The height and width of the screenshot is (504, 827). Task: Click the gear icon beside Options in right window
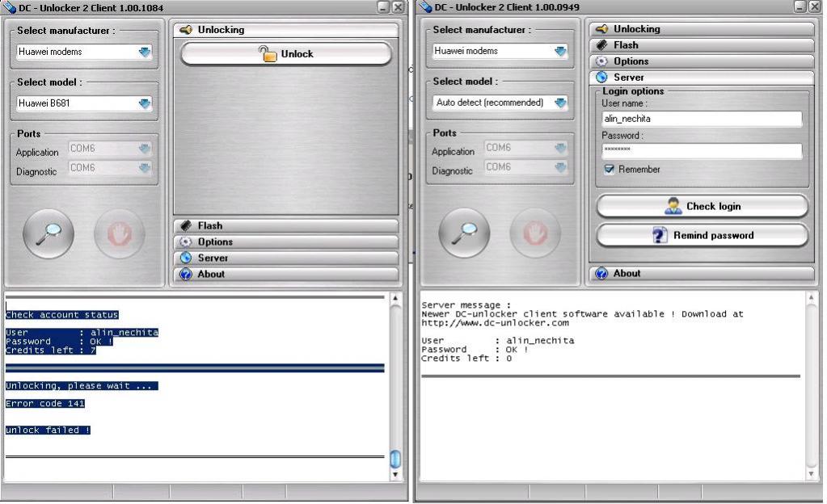point(601,61)
